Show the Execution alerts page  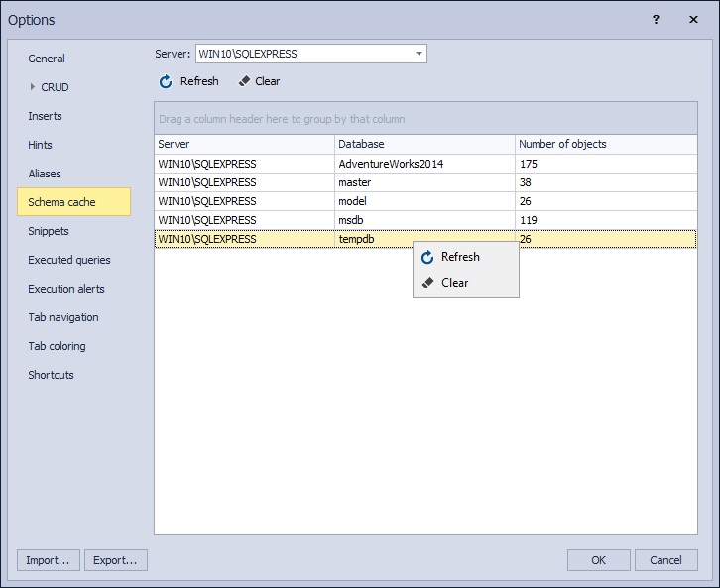66,289
